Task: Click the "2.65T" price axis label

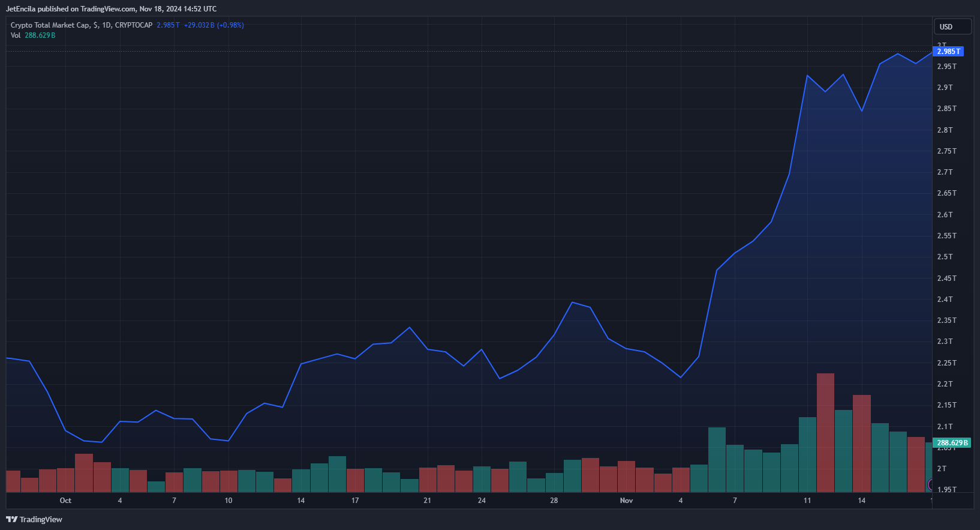Action: (947, 193)
